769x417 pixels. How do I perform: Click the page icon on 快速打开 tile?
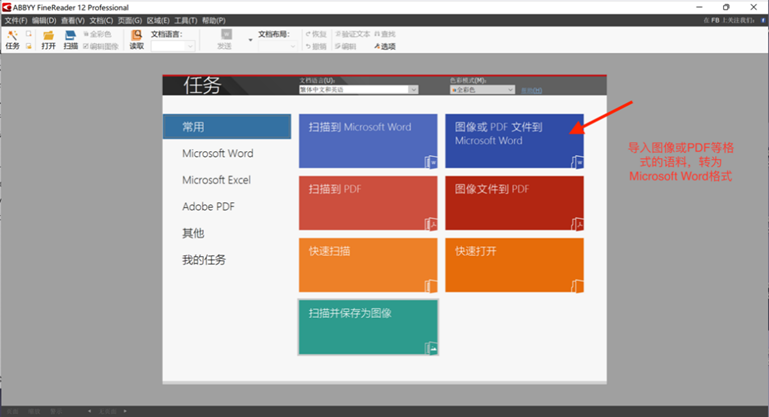[577, 286]
